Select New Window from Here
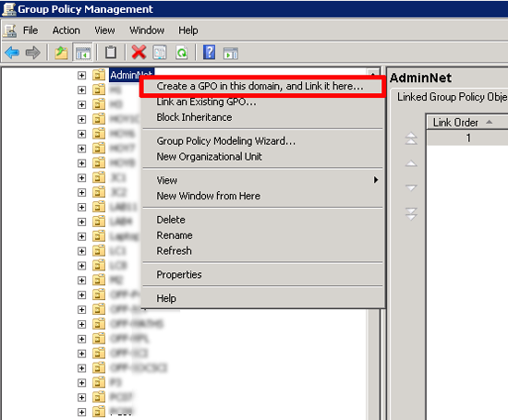Viewport: 508px width, 420px height. click(262, 196)
